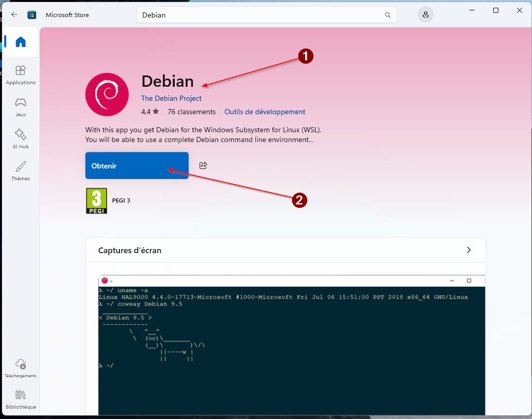Screen dimensions: 532x419
Task: Click the PEGI 3 label text
Action: 121,200
